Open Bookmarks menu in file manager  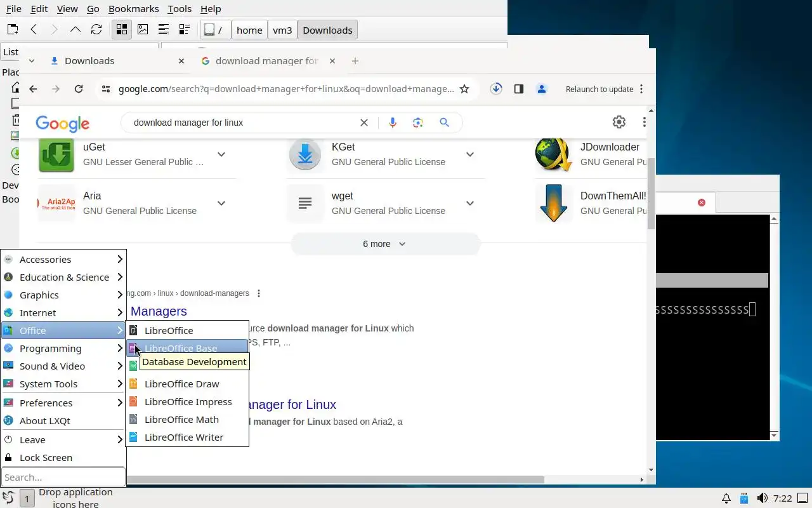[x=133, y=9]
